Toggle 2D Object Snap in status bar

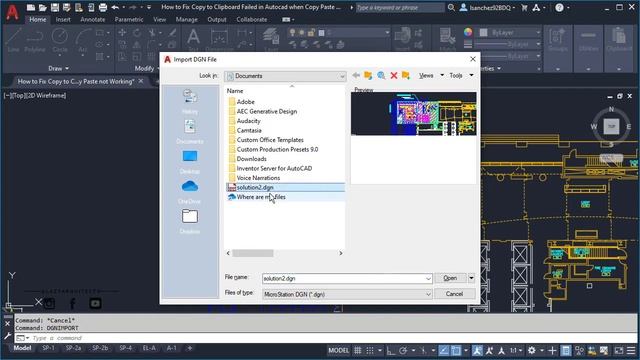click(x=456, y=350)
